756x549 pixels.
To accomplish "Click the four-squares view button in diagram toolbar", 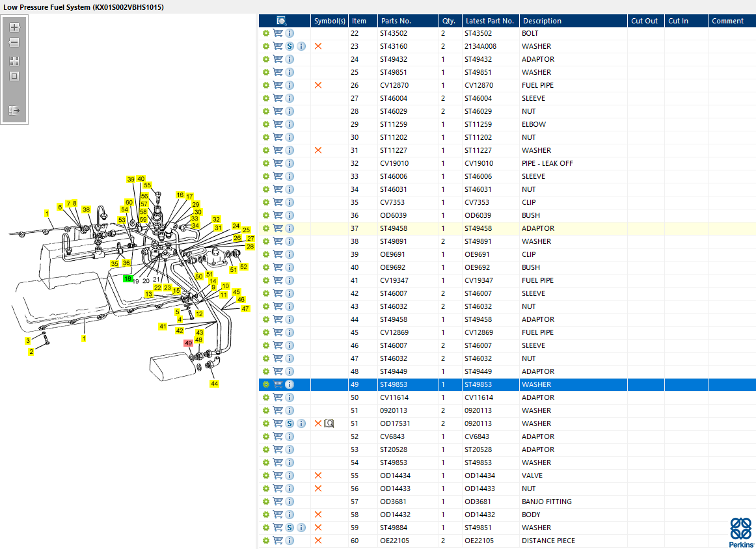I will 14,60.
